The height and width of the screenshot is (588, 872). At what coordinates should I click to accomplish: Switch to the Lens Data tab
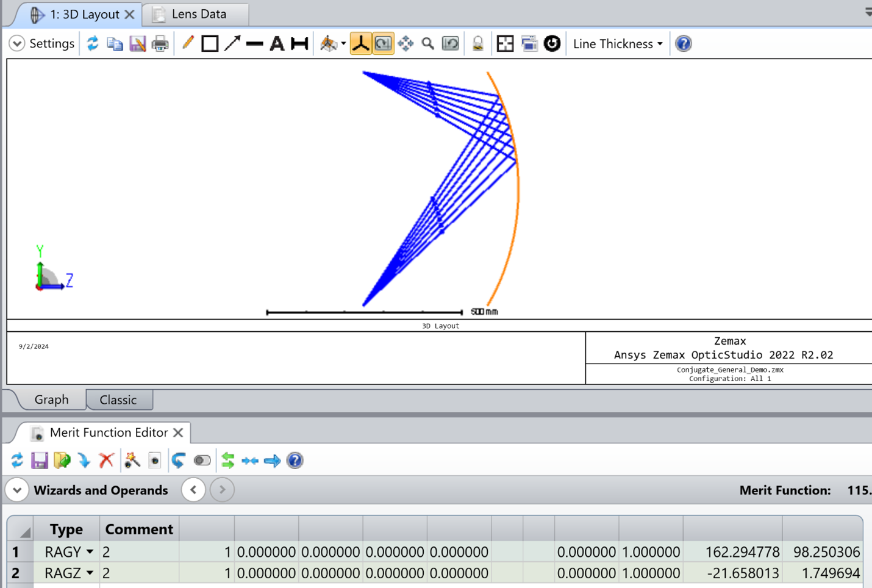(199, 14)
